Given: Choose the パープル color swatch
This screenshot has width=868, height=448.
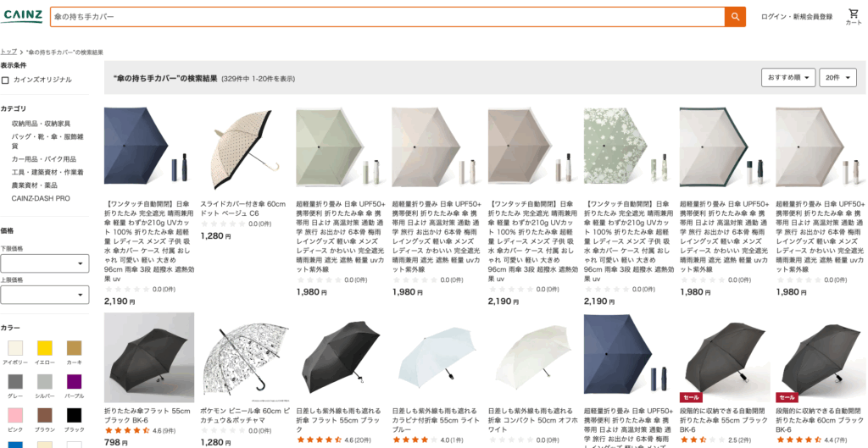Looking at the screenshot, I should click(x=75, y=382).
